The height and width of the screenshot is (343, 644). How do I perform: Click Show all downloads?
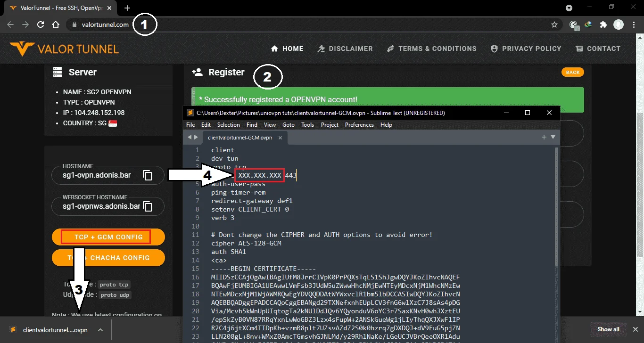pos(609,329)
